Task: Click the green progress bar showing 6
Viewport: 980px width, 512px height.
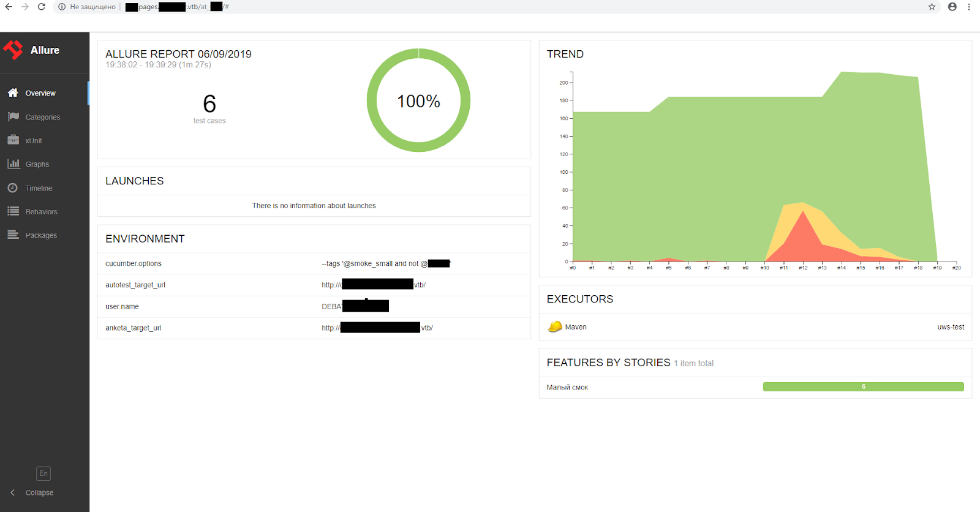Action: click(863, 386)
